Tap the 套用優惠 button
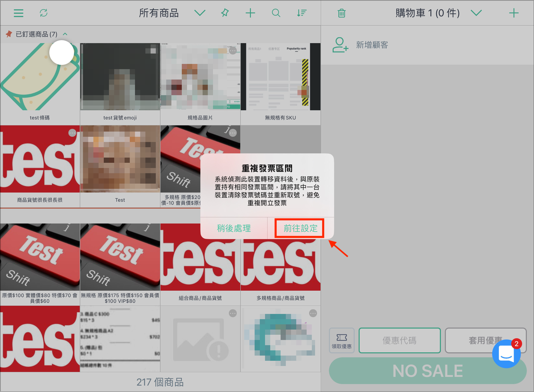 pos(485,340)
